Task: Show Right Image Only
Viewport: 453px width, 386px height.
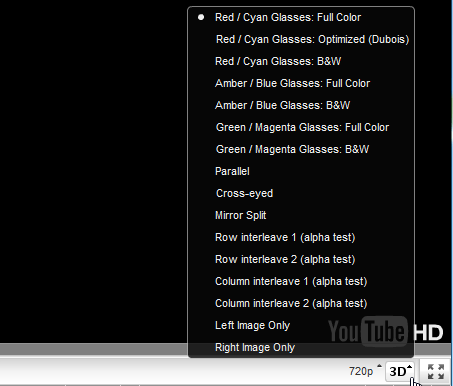Action: pyautogui.click(x=301, y=347)
